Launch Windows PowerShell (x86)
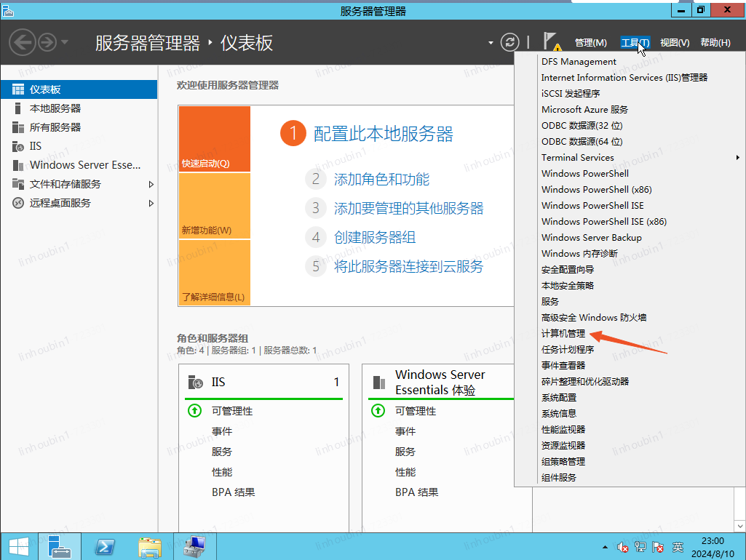This screenshot has height=560, width=746. click(x=596, y=190)
